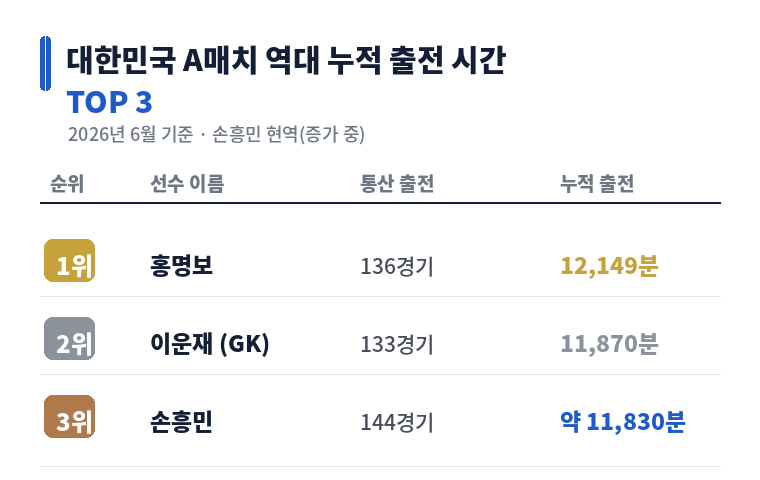Click the gold 12,149분 minutes value
Screen dimensions: 760x480
point(609,266)
